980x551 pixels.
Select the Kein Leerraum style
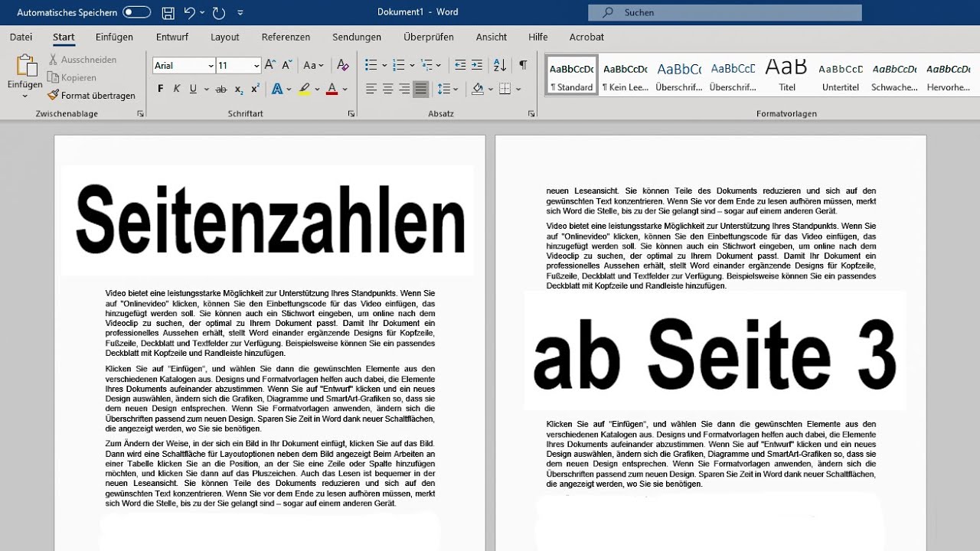[625, 75]
